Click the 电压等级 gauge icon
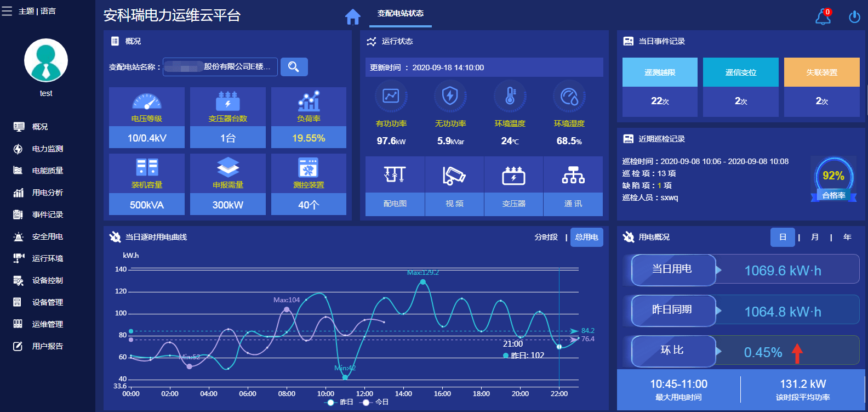This screenshot has width=868, height=412. (146, 101)
